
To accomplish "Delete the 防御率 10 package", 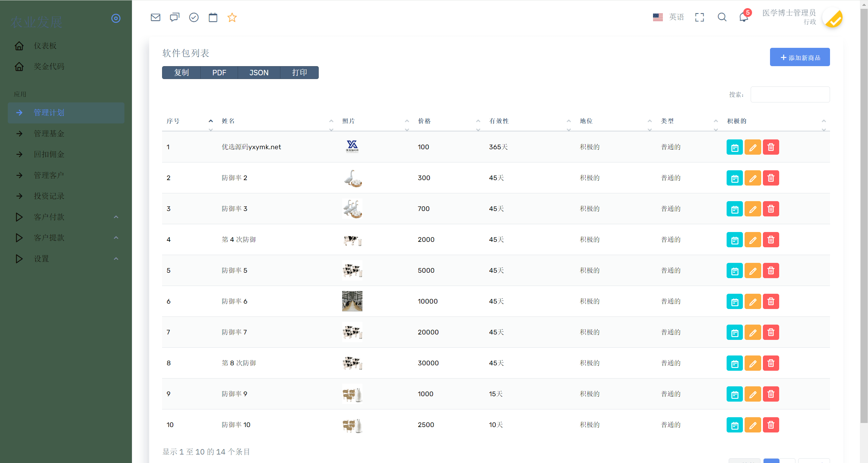I will 771,425.
